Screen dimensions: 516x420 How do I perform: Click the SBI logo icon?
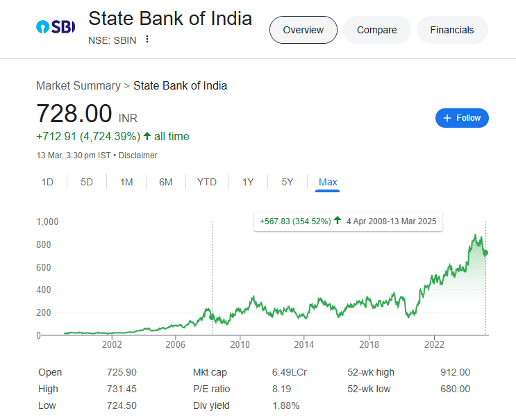[55, 27]
